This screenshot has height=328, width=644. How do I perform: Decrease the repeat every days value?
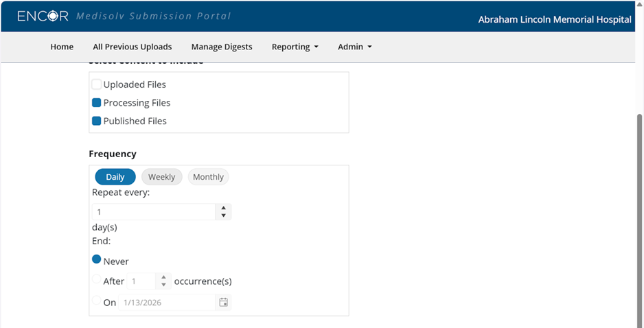(x=223, y=215)
